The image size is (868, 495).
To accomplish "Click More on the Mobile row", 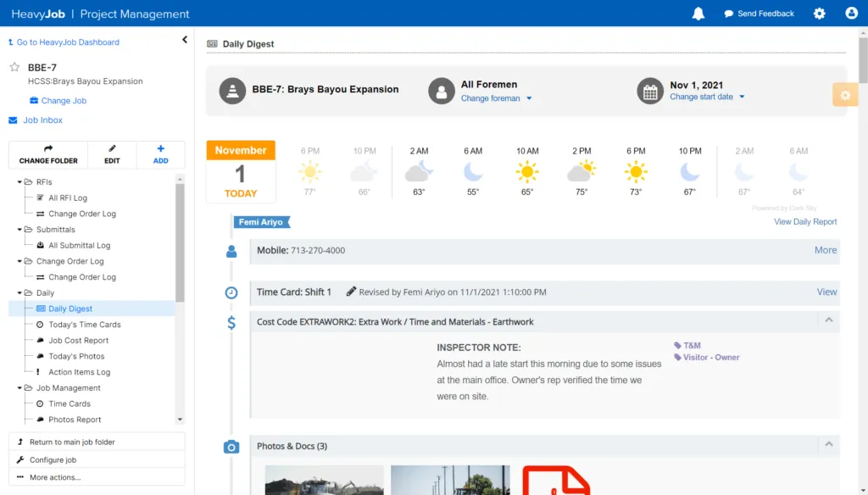I will click(x=826, y=250).
